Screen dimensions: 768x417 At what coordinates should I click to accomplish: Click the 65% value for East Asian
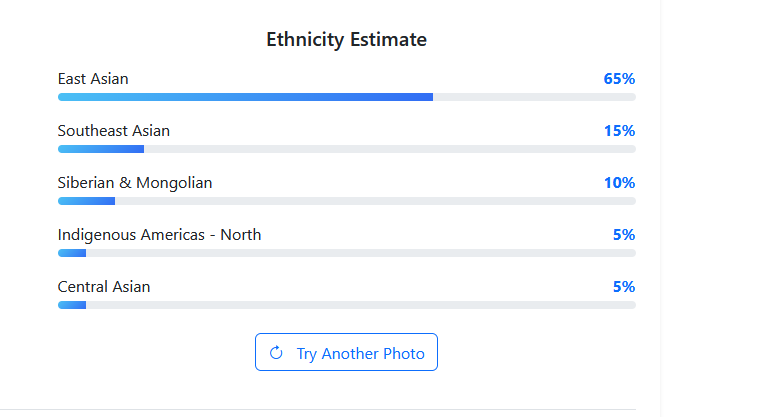tap(619, 78)
